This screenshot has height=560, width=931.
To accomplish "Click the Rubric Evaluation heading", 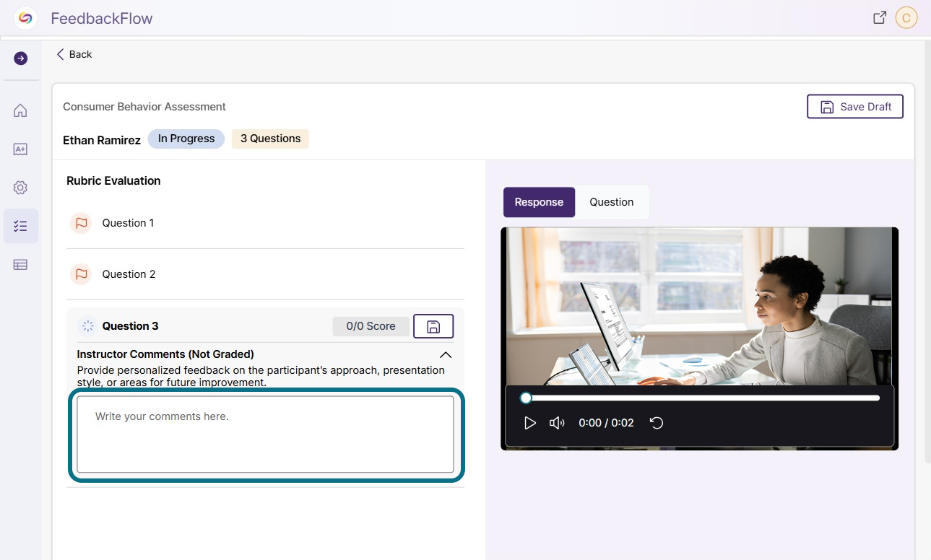I will tap(113, 180).
